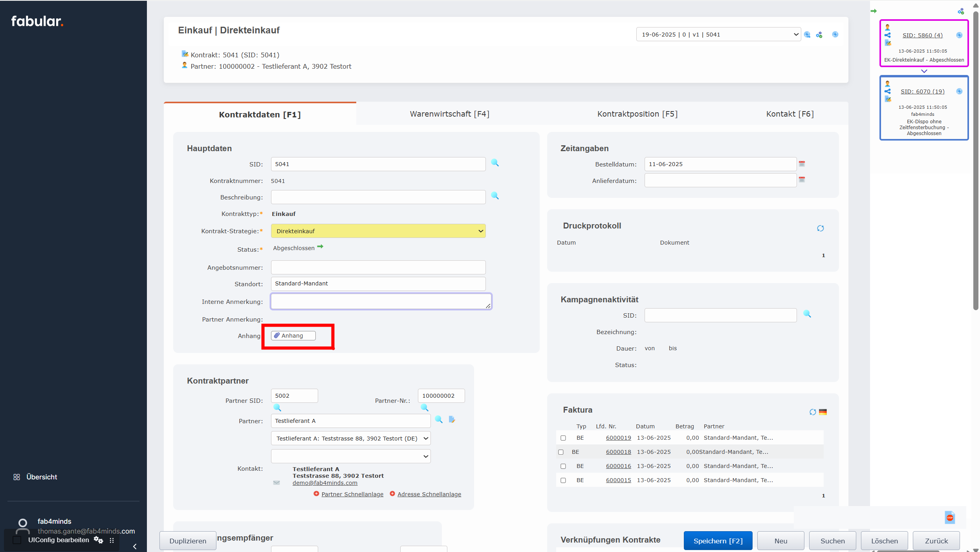Open the Kontrakt-Strategie Direkteinkauf dropdown
The image size is (980, 552).
point(378,231)
